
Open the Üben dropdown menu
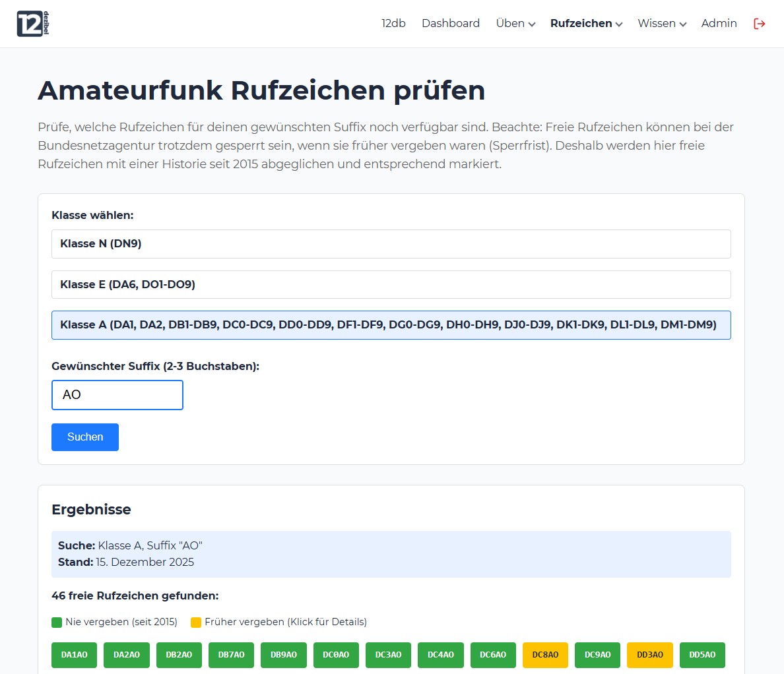(515, 23)
